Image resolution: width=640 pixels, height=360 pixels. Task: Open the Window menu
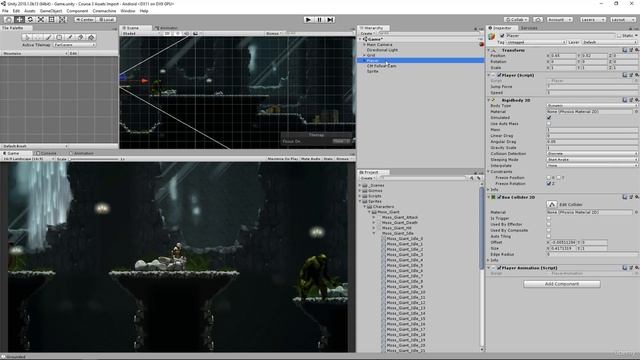(128, 11)
